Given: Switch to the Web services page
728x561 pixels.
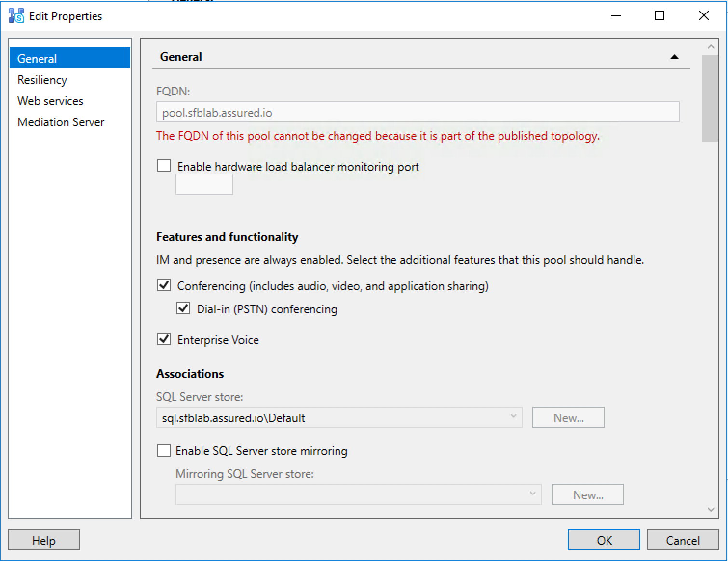Looking at the screenshot, I should (70, 101).
